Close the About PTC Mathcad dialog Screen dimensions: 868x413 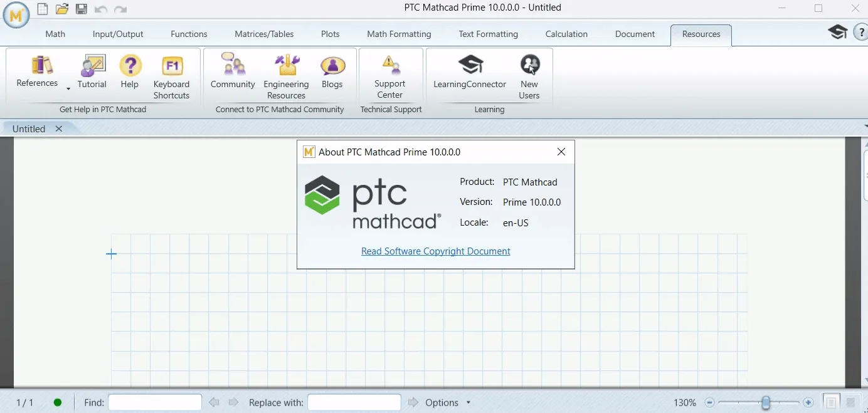click(561, 152)
